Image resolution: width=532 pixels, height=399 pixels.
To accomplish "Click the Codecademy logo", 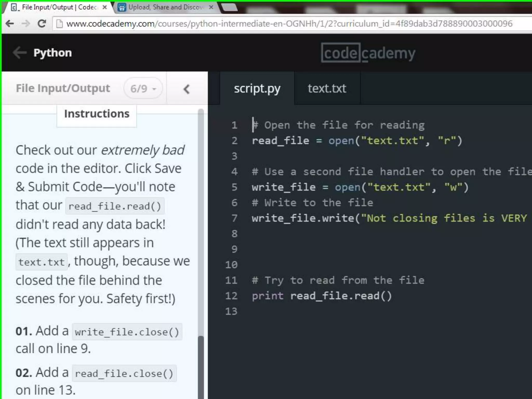I will (368, 53).
